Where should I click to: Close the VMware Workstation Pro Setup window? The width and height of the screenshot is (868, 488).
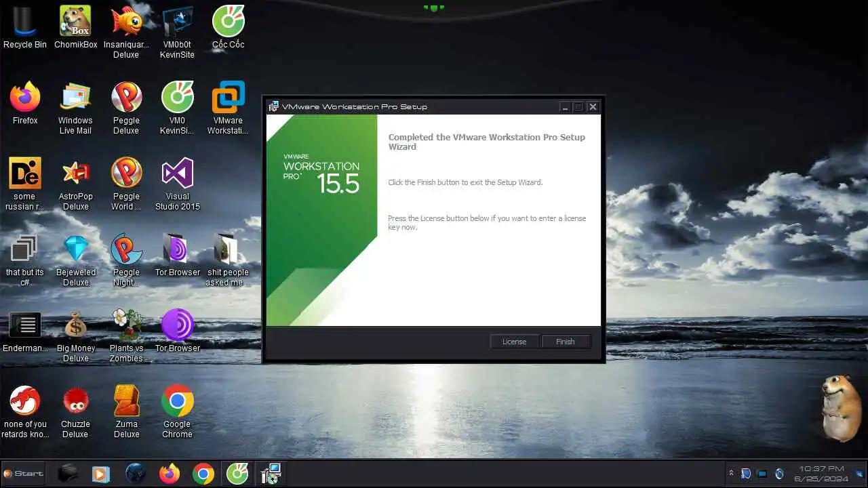(593, 107)
